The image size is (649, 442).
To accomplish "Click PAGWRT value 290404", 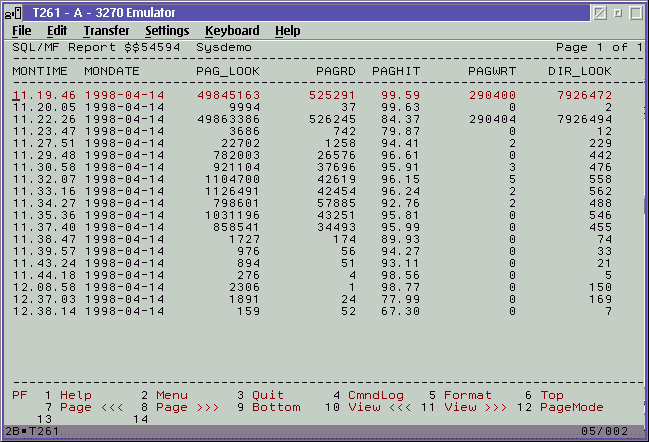I will coord(493,119).
